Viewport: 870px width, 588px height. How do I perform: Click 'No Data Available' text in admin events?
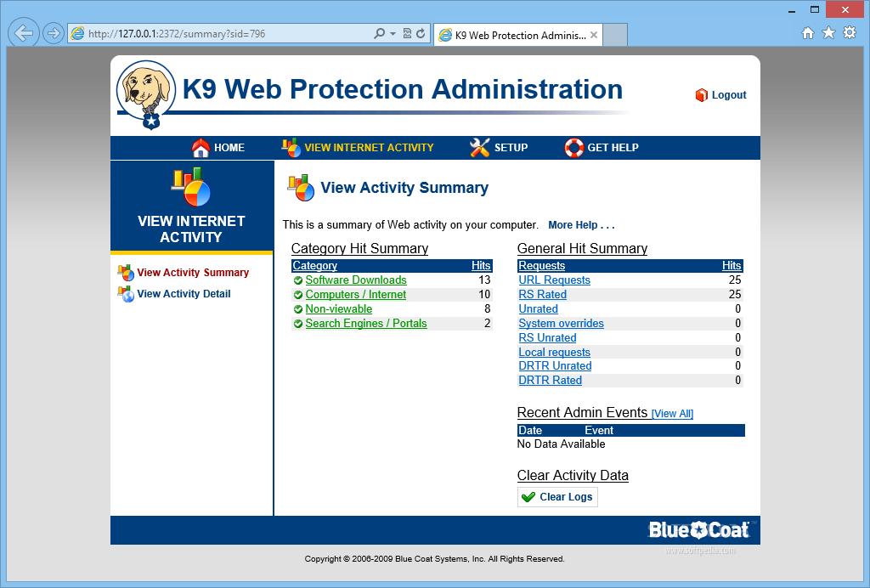point(561,444)
